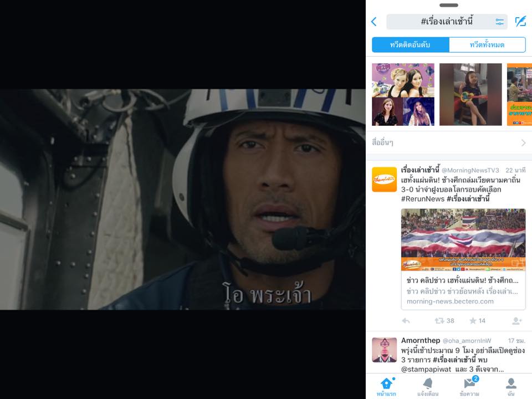Tap the ข่าว คลิปข่าว card headline text
This screenshot has height=399, width=532.
coord(462,280)
